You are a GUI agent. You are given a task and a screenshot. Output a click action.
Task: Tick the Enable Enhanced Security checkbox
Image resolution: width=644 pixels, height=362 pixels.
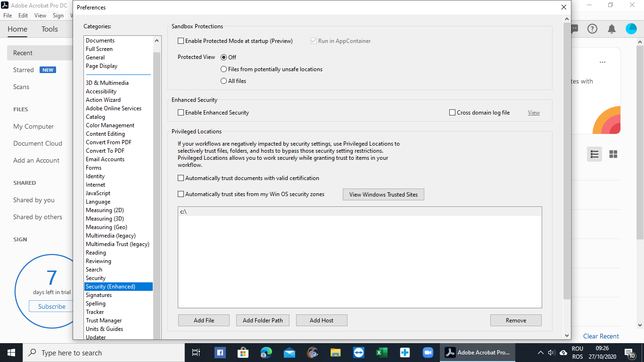[181, 113]
